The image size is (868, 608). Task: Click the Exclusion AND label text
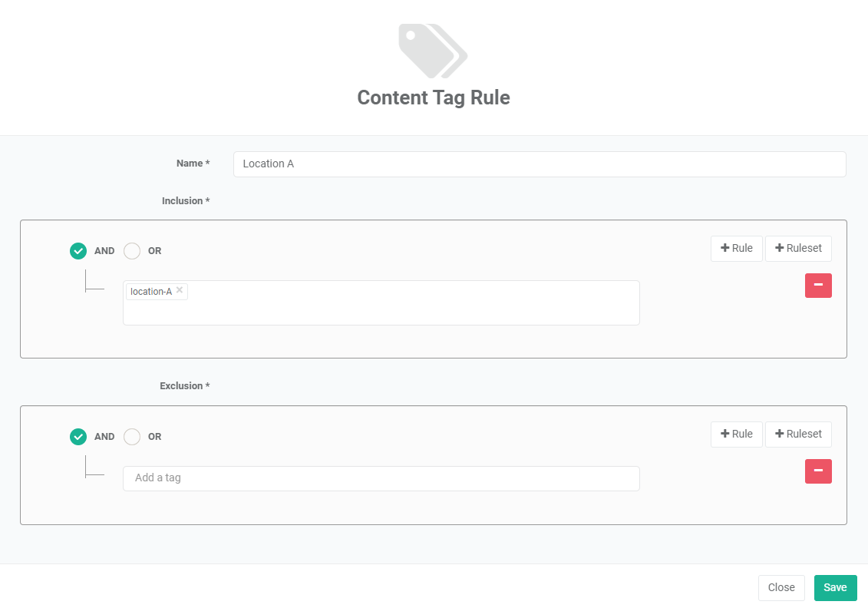(104, 437)
